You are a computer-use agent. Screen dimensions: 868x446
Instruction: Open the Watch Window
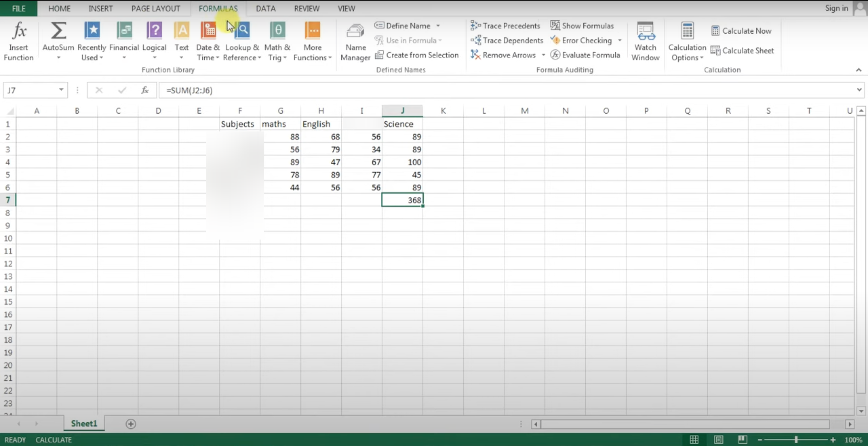(x=645, y=41)
